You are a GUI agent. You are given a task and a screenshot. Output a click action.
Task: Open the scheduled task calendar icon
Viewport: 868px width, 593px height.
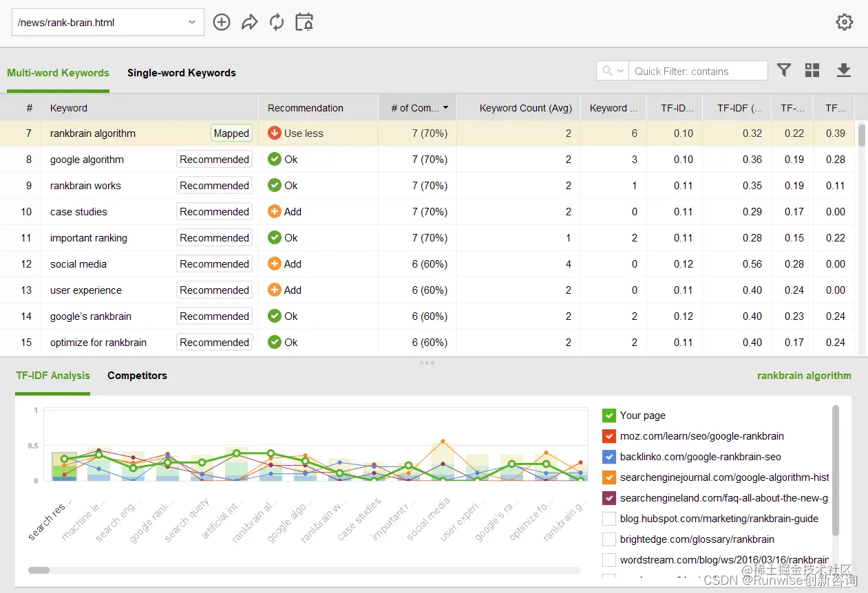pos(304,22)
